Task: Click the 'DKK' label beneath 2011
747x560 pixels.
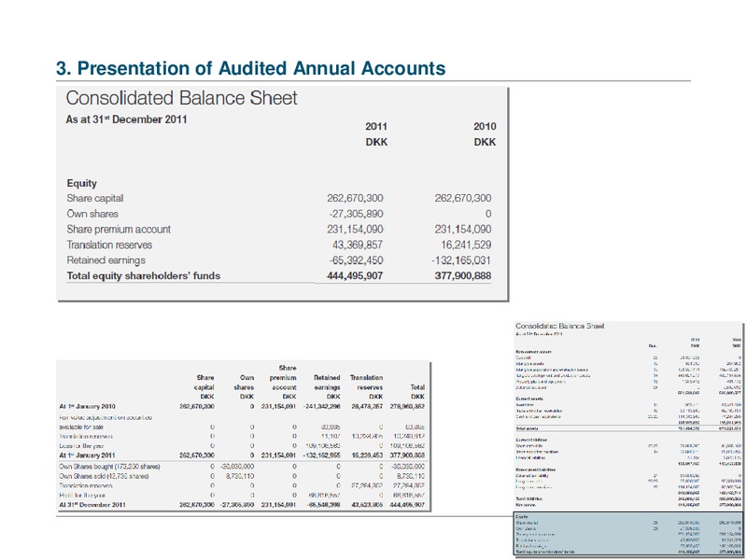Action: (376, 142)
